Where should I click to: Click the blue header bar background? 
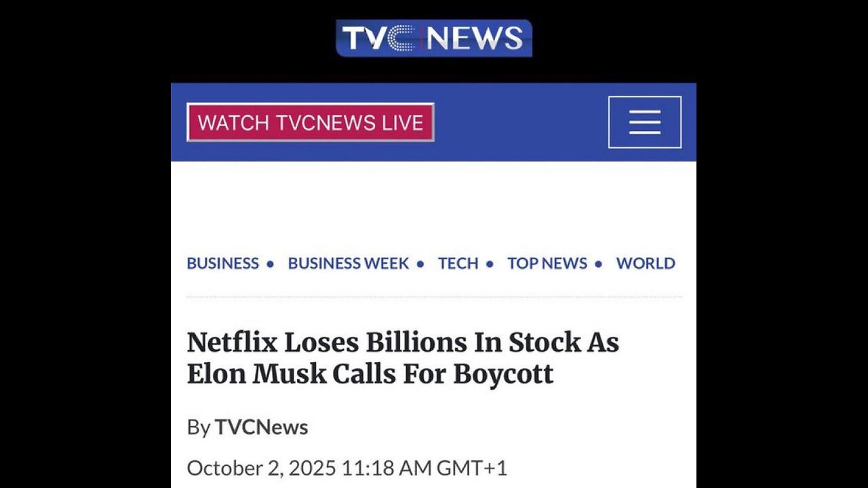coord(521,122)
